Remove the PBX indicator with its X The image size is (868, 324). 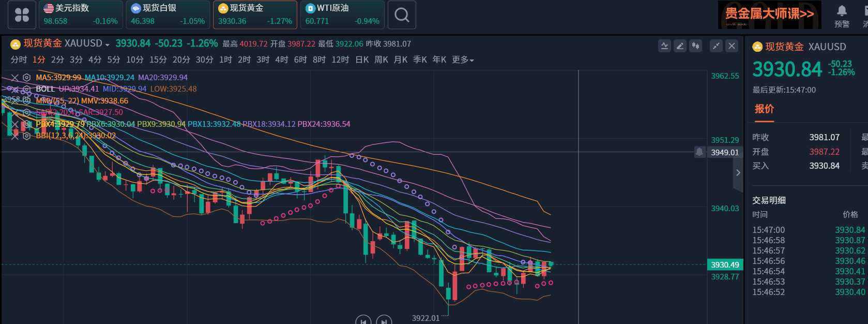coord(15,124)
